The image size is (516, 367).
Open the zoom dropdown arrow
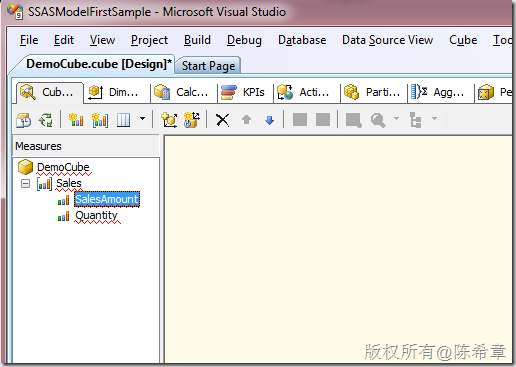click(396, 118)
